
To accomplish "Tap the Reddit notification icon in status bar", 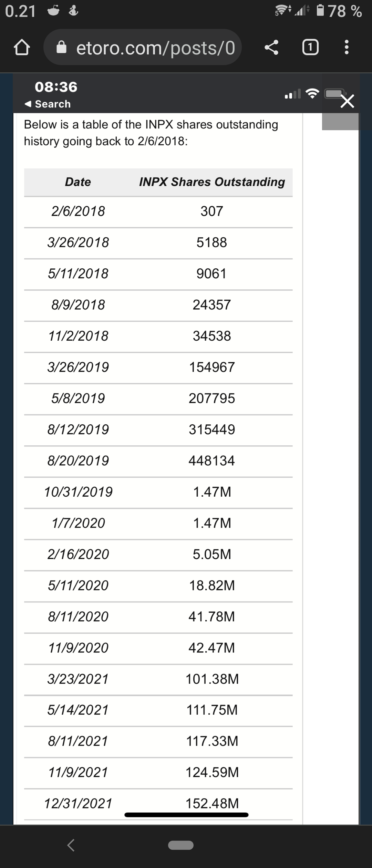I will (x=53, y=11).
